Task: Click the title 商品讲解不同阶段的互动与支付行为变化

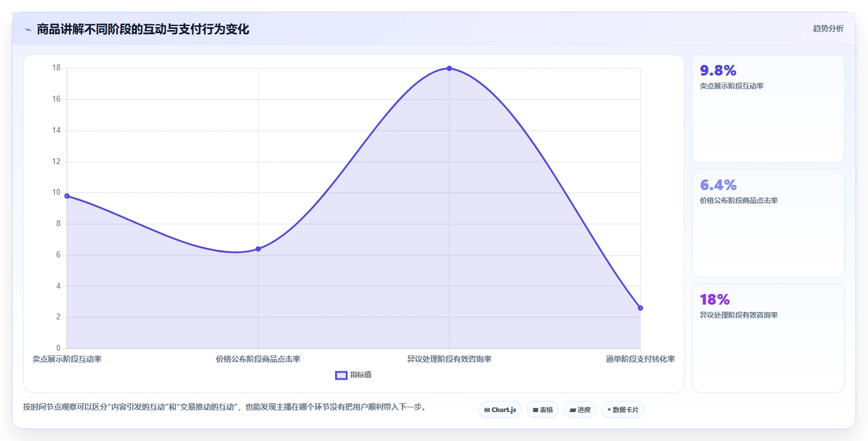Action: [x=143, y=30]
